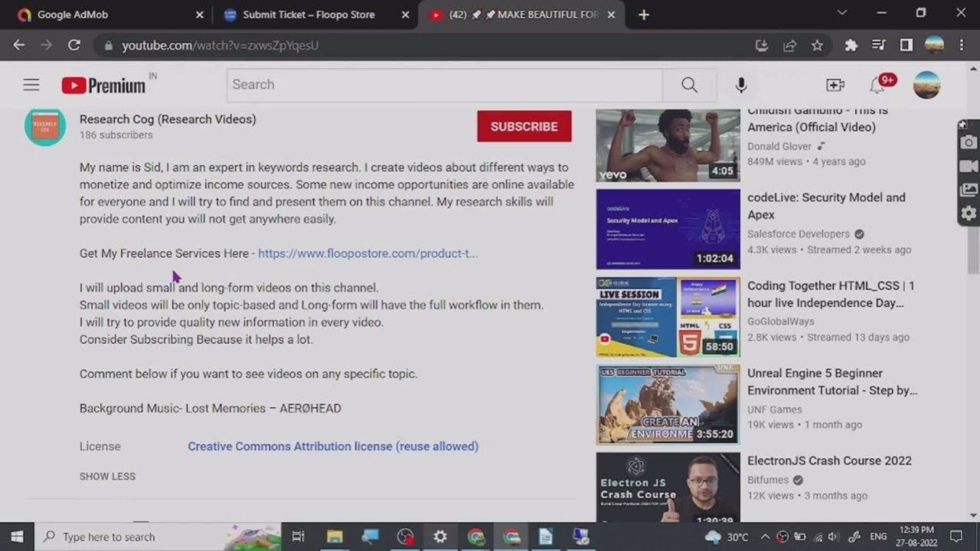Open 'codeLive: Security Model and Apex' title
The image size is (980, 551).
[x=826, y=206]
